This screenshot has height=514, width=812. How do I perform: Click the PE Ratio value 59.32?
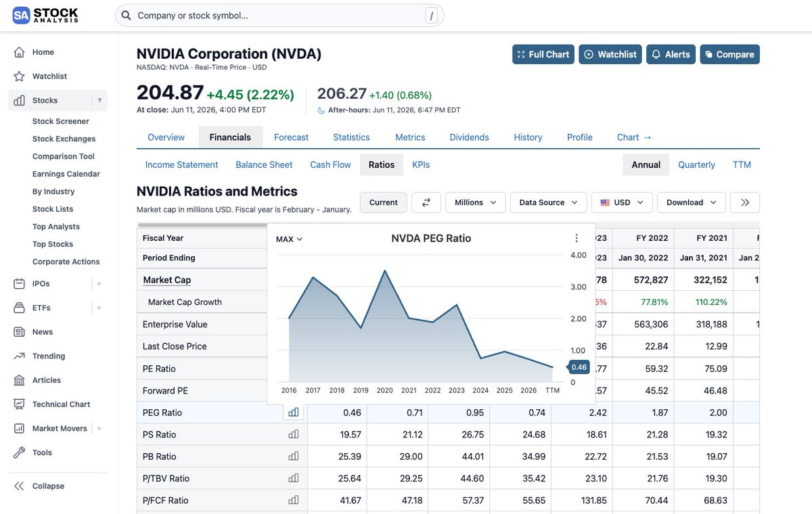coord(656,369)
